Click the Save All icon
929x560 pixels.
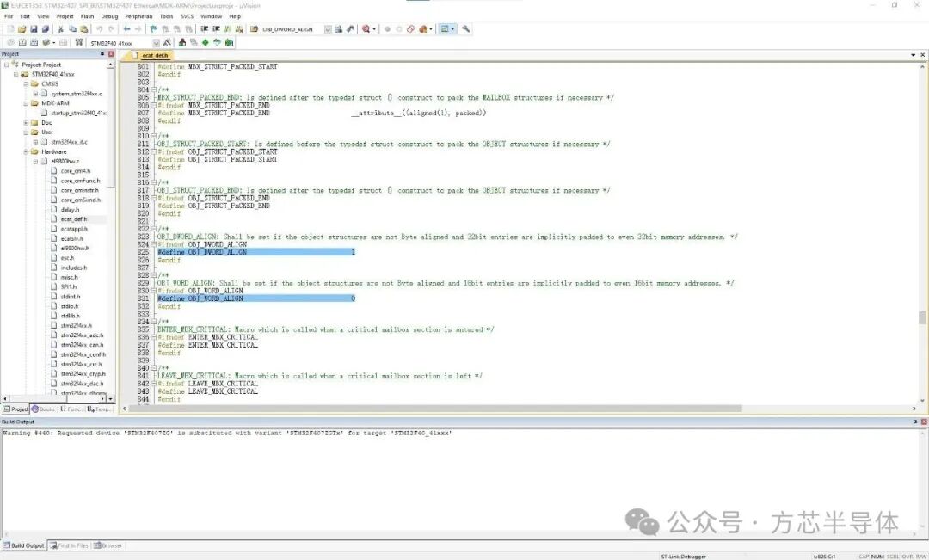(45, 28)
